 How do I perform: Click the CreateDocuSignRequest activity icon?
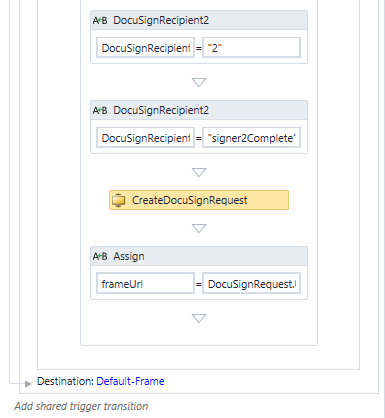point(118,200)
